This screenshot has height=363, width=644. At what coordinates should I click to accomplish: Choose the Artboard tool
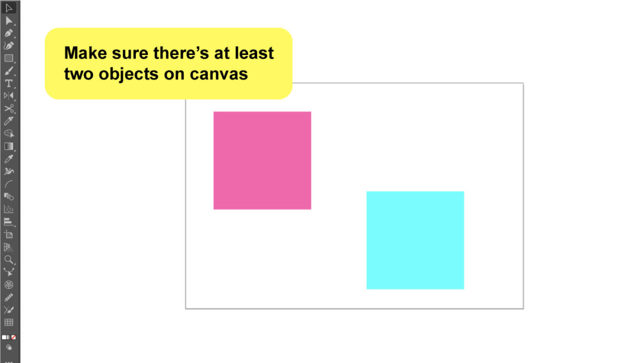(8, 234)
